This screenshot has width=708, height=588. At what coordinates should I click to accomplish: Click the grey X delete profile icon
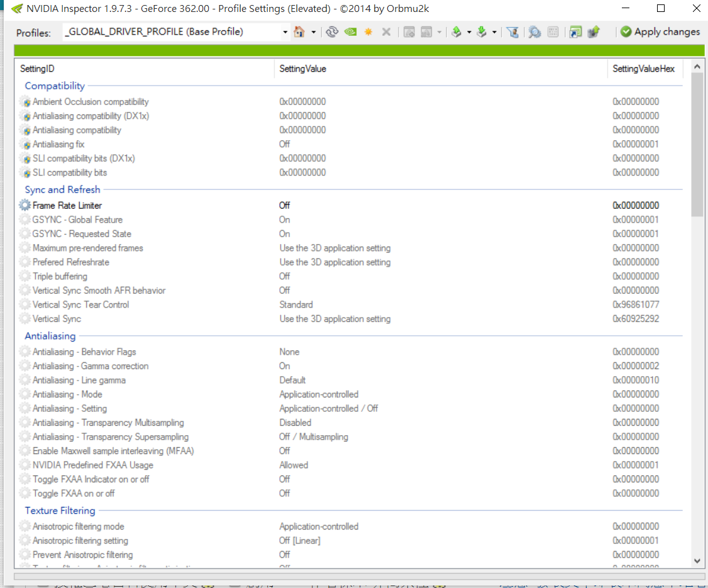pos(386,31)
